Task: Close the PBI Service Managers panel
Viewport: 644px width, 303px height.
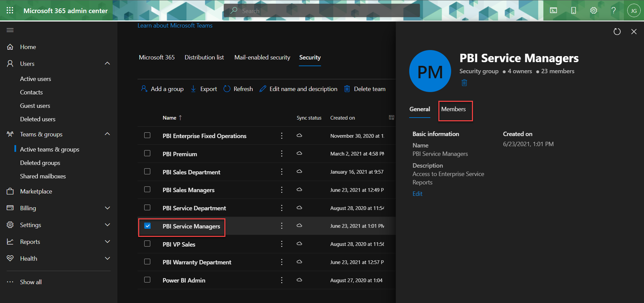Action: (634, 32)
